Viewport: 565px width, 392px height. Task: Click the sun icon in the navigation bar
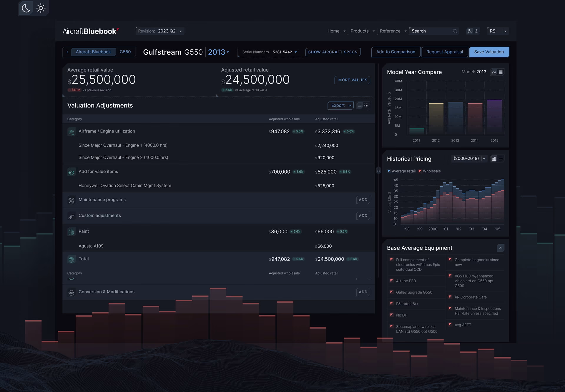pyautogui.click(x=476, y=31)
